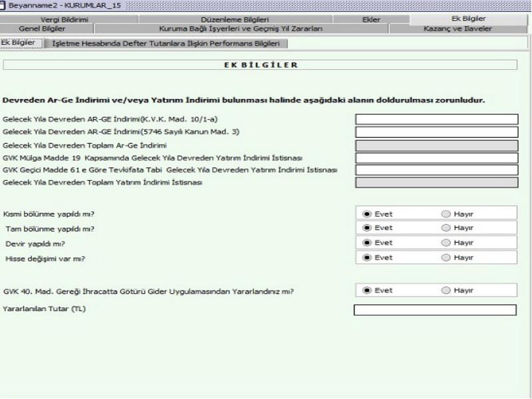Focus the AR-GE İndirimi 5746 Sayılı Kanun field
Viewport: 532px width, 399px height.
(437, 132)
